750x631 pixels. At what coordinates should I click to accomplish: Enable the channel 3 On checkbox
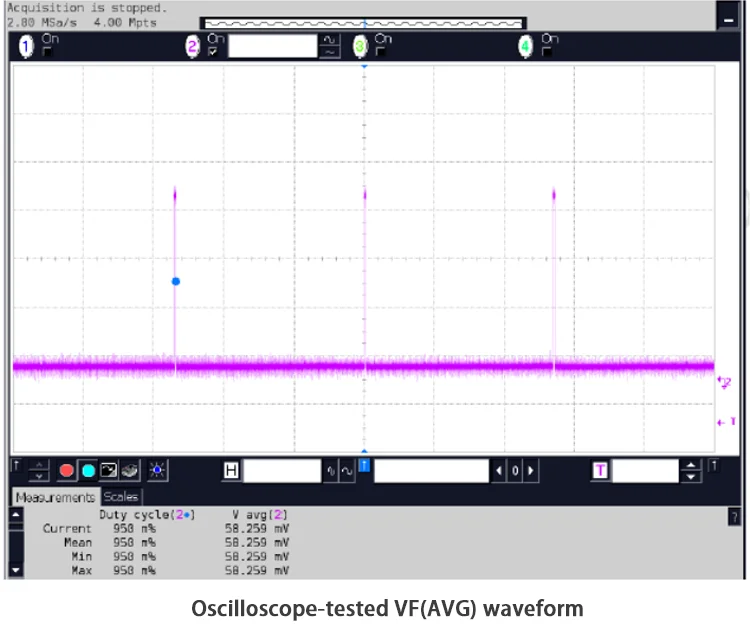[380, 52]
